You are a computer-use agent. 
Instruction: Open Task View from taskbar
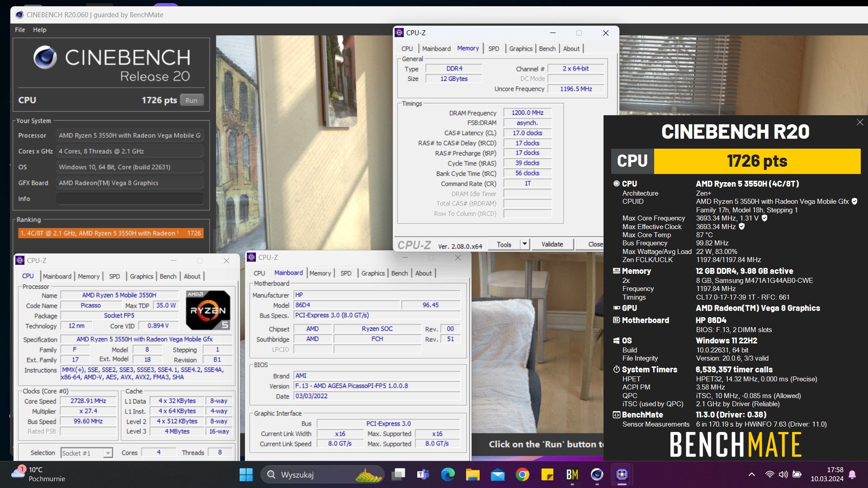click(x=398, y=474)
